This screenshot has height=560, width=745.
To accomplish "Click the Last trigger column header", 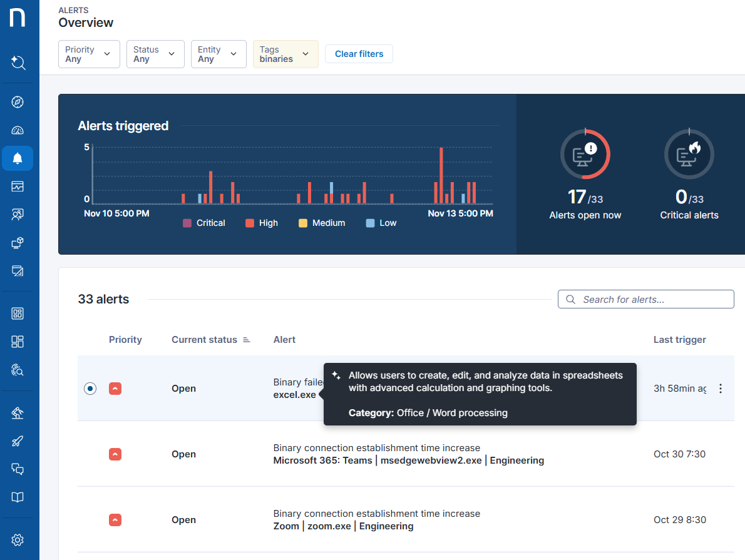I will click(x=679, y=340).
